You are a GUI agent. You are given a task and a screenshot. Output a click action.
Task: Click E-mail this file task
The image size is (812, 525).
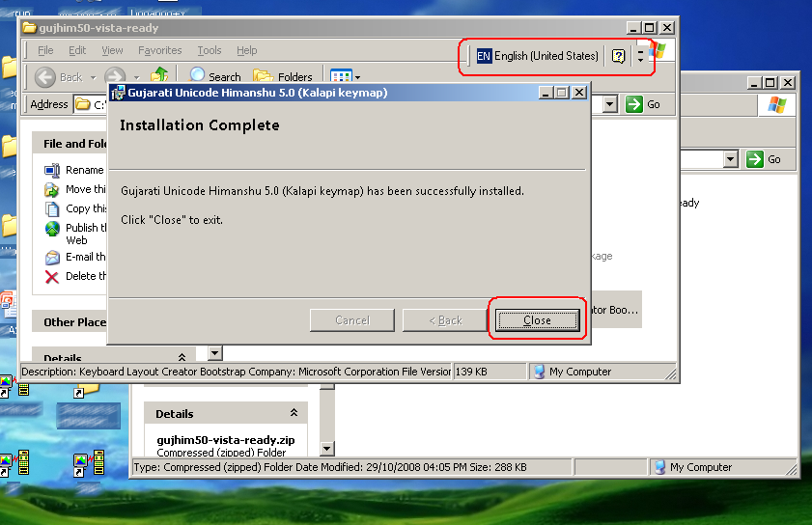click(x=75, y=257)
